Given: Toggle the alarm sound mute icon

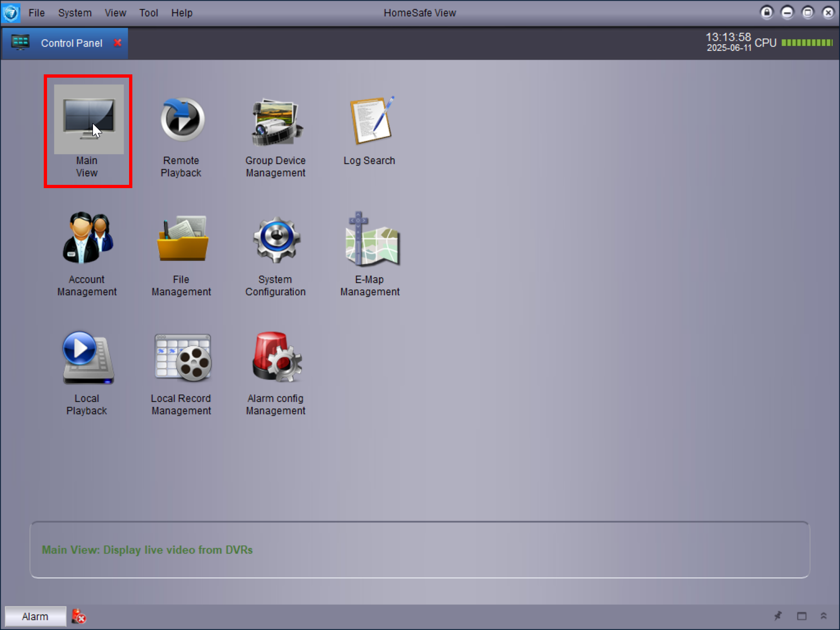Looking at the screenshot, I should click(79, 616).
